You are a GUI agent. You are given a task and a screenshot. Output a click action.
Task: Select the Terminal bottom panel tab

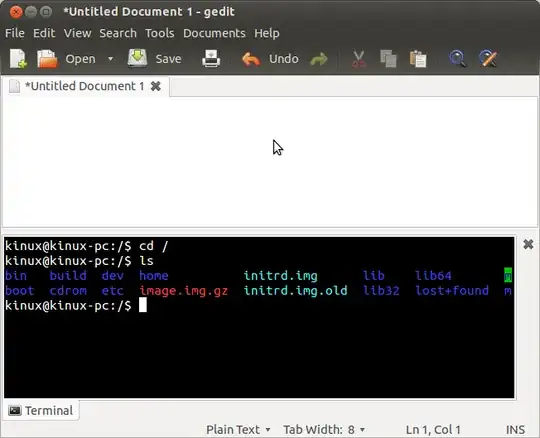point(41,410)
